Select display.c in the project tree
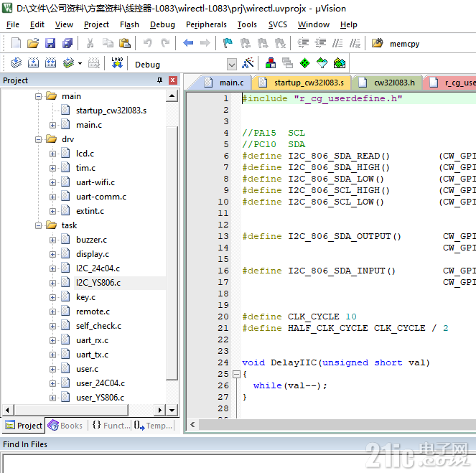476x473 pixels. 93,254
